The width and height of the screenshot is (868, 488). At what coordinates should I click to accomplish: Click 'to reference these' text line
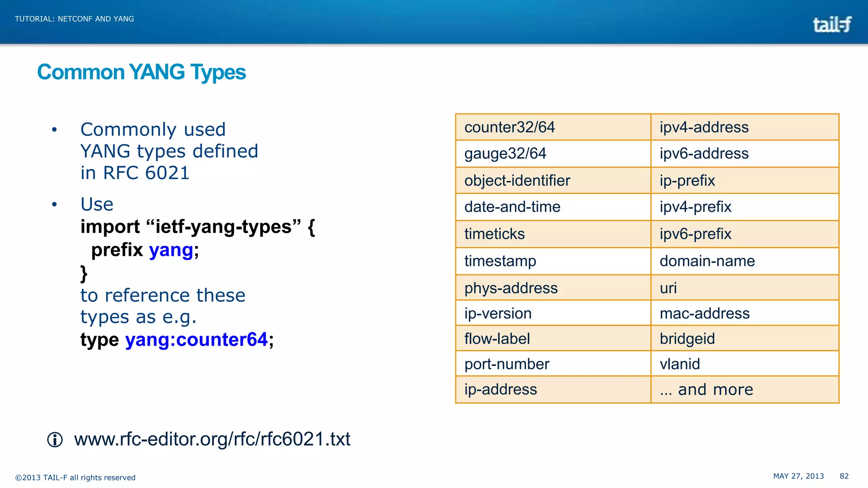tap(163, 295)
